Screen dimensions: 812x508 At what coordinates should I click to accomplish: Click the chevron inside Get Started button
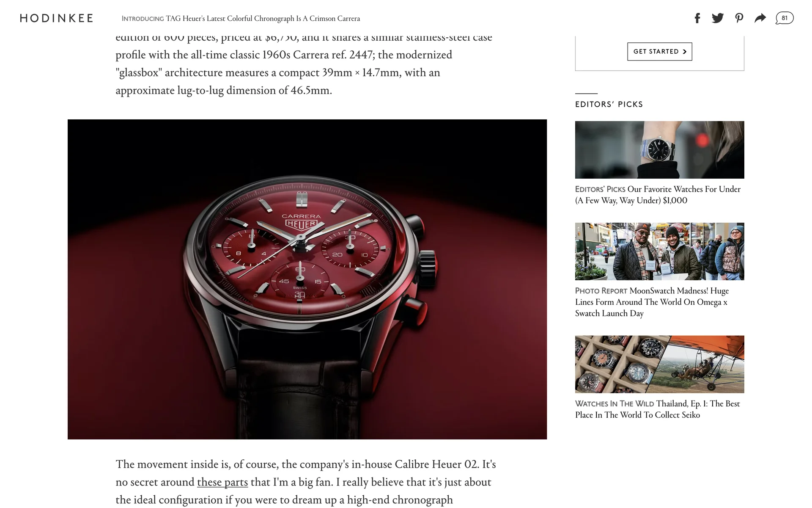[x=684, y=52]
